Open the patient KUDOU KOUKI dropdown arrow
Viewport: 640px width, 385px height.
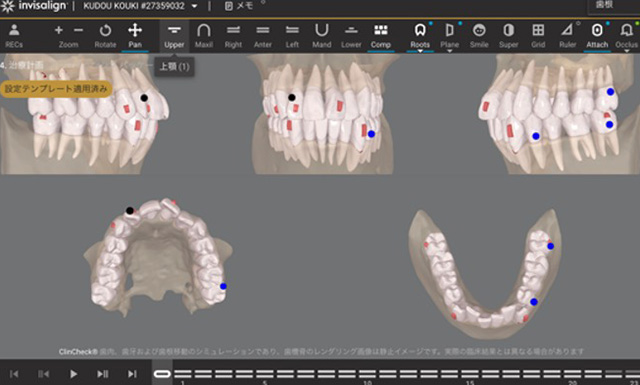point(194,6)
